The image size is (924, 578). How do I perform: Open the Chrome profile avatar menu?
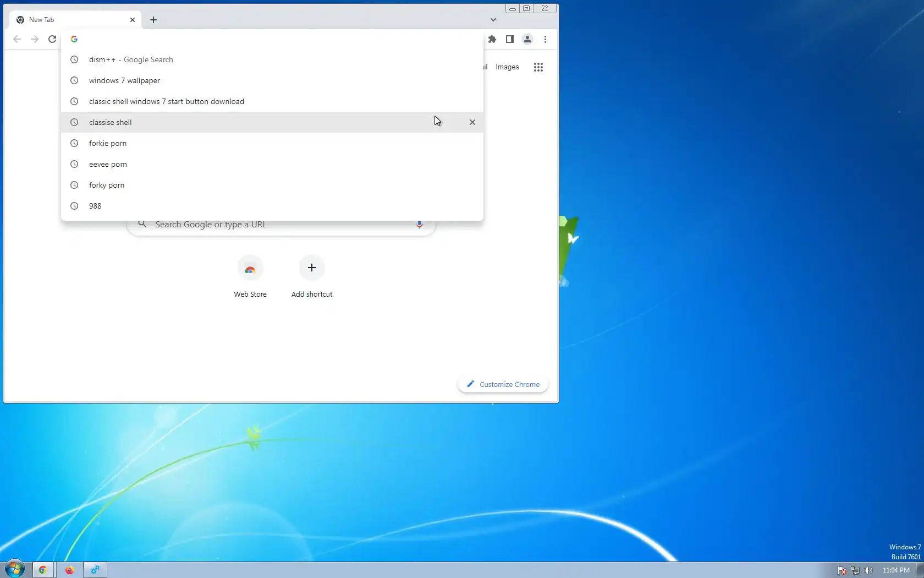527,39
